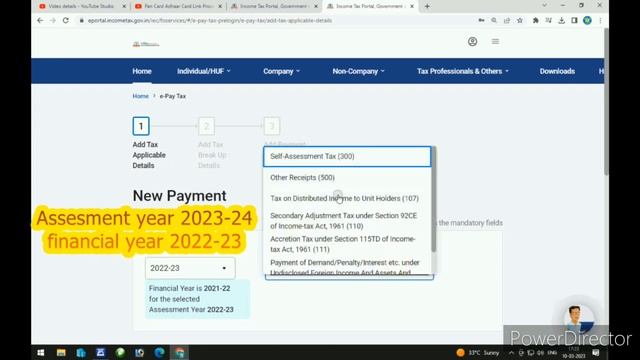
Task: Open Microsoft Edge from taskbar
Action: 160,353
